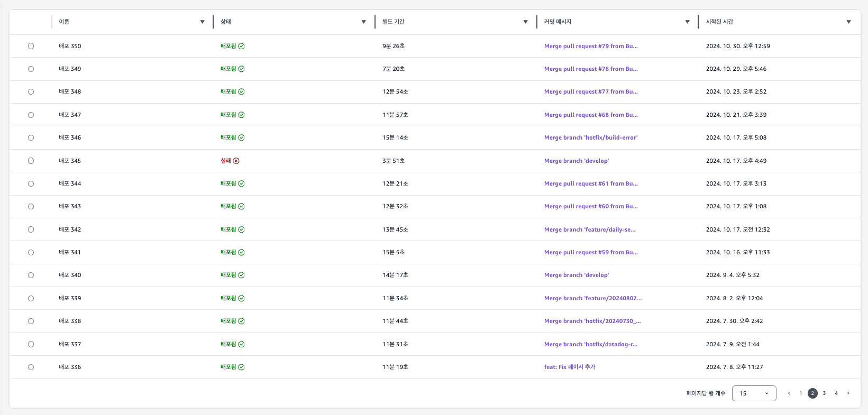Viewport: 868px width, 415px height.
Task: Click the deployed status icon for 배포 340
Action: point(241,275)
